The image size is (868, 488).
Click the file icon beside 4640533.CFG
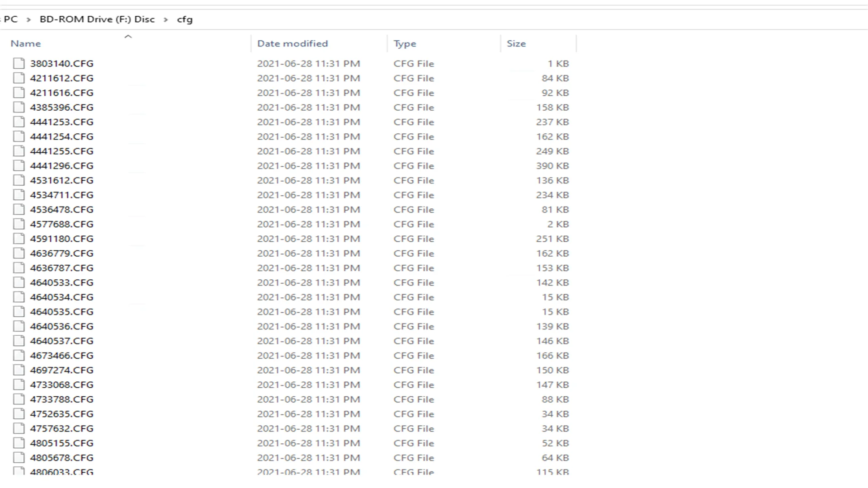point(19,282)
